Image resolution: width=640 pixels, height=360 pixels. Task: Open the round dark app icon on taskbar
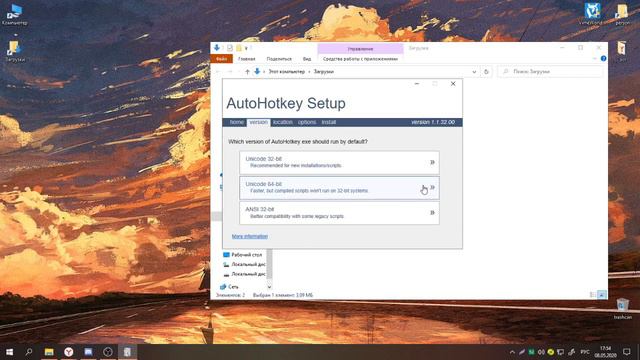pyautogui.click(x=108, y=351)
